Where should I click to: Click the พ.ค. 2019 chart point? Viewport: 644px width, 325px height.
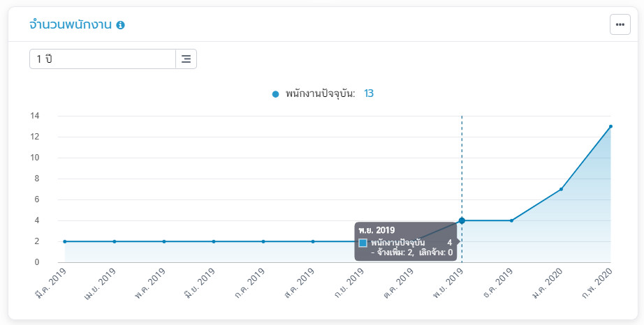click(x=164, y=241)
